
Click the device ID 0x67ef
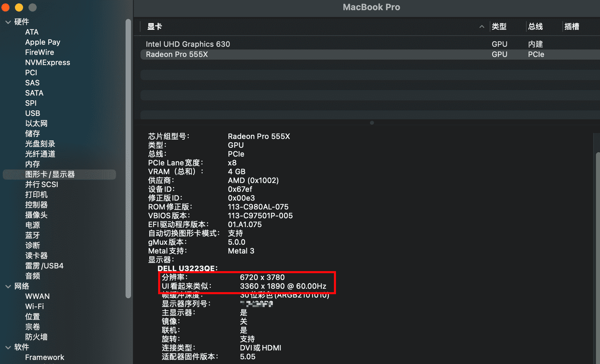point(240,189)
